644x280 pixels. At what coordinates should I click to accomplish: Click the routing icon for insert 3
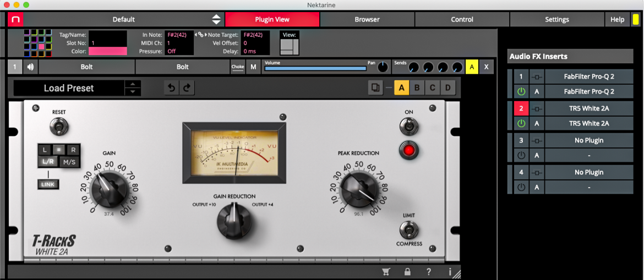tap(537, 140)
